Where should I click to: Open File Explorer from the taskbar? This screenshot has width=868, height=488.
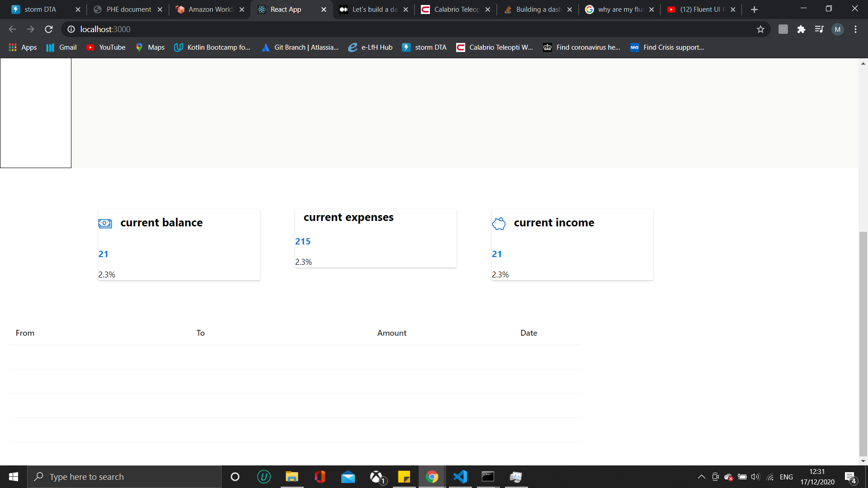click(292, 477)
